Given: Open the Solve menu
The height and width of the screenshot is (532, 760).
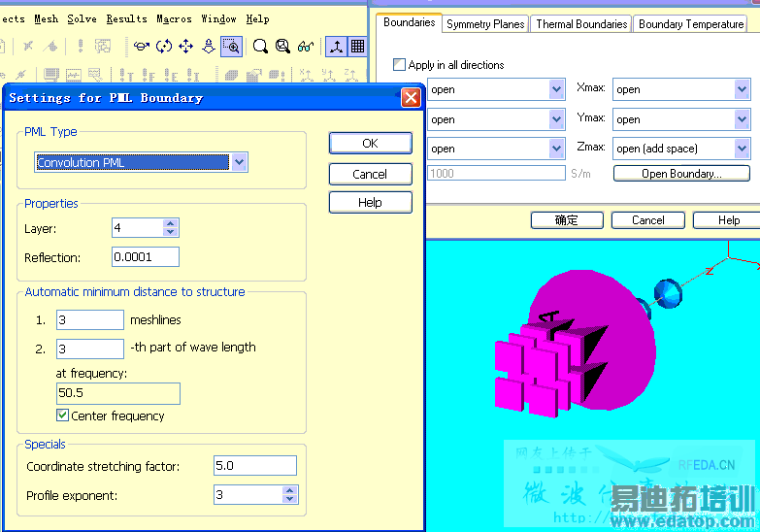Looking at the screenshot, I should coord(82,18).
